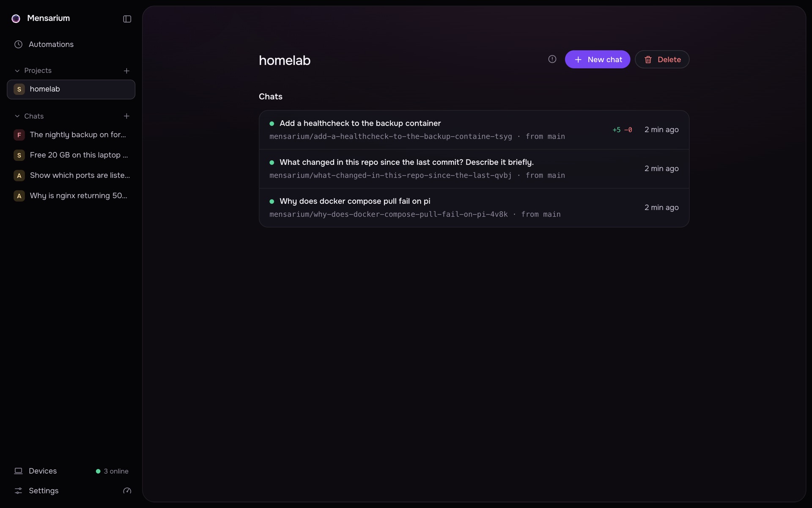812x508 pixels.
Task: Click the New chat button
Action: pyautogui.click(x=597, y=60)
